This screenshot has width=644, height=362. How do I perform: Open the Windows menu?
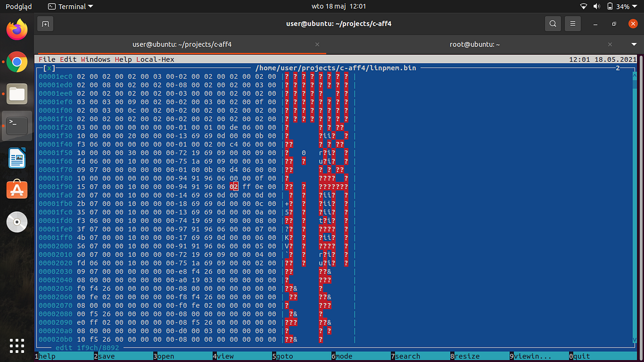point(96,60)
